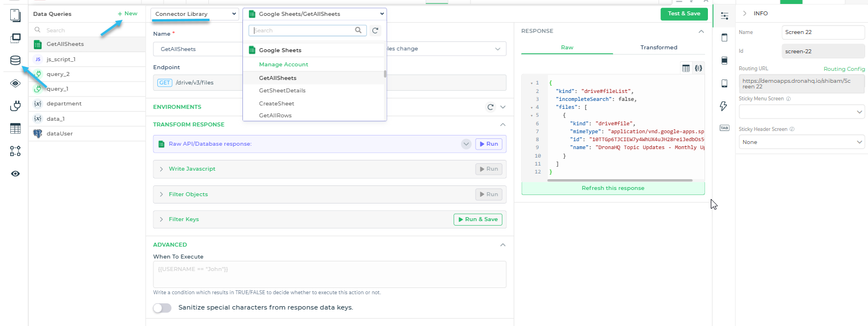The image size is (868, 326).
Task: Choose GetAllRows from connector list
Action: point(313,116)
